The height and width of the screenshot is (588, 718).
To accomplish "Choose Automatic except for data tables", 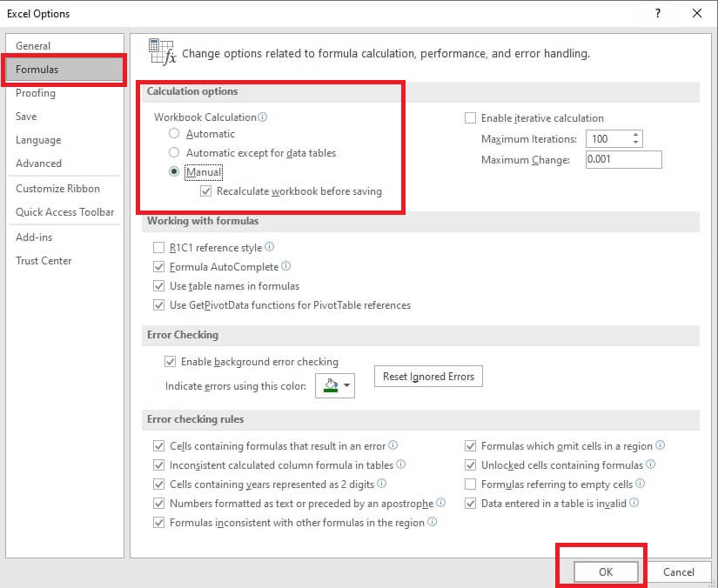I will (x=174, y=152).
